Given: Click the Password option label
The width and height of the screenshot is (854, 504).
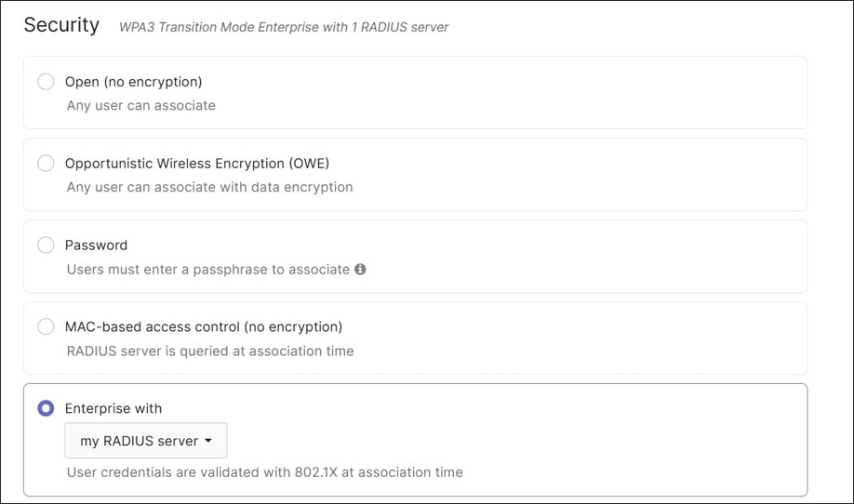Looking at the screenshot, I should (96, 245).
